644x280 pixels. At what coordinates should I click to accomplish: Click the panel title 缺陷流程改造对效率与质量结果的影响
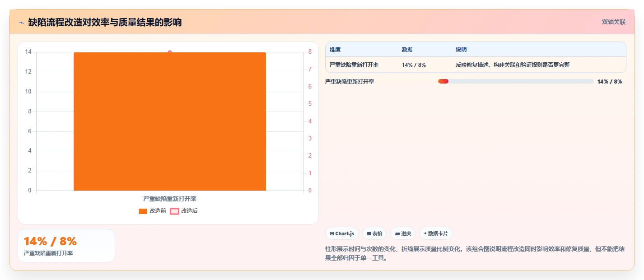[105, 22]
